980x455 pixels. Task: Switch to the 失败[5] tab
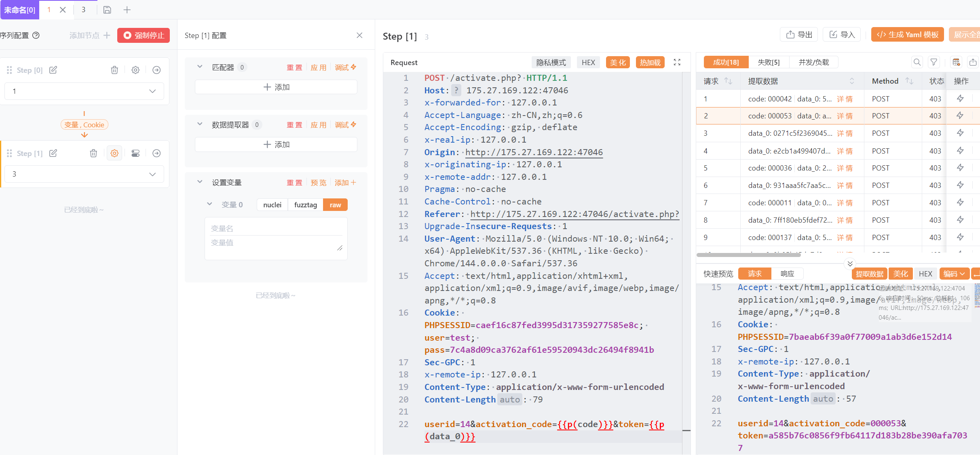(x=768, y=62)
